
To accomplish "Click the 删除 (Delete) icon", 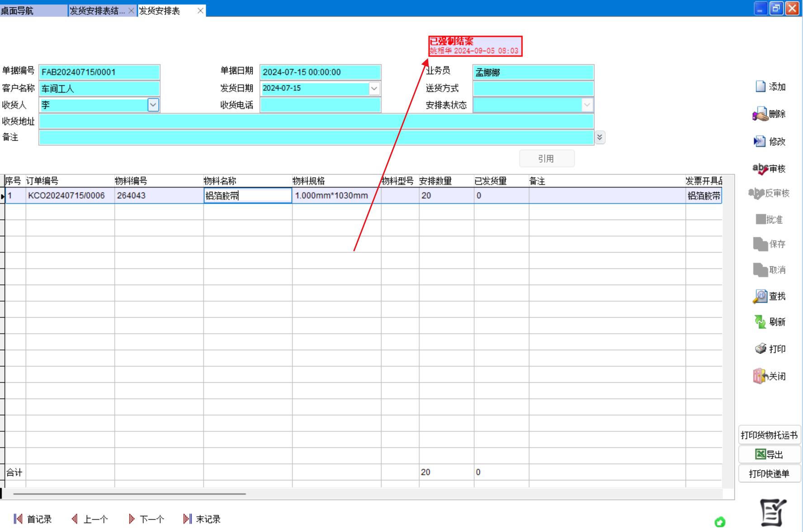I will pos(760,114).
